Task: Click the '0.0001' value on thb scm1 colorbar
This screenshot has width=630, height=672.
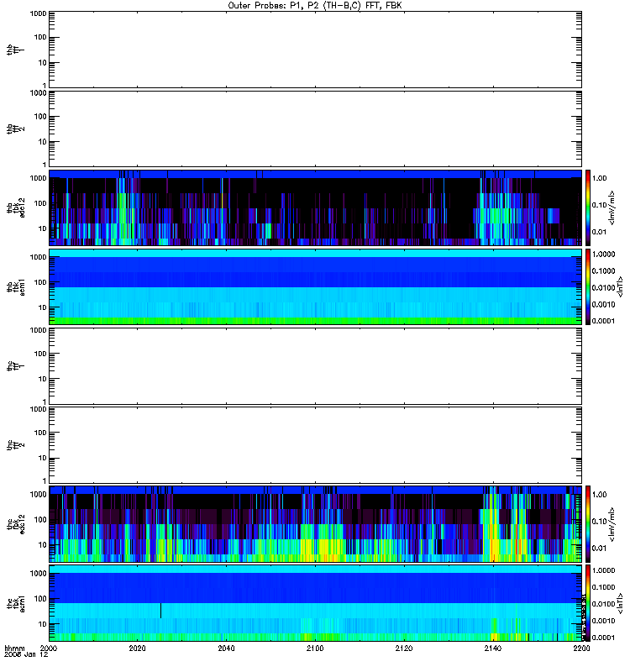Action: click(603, 321)
